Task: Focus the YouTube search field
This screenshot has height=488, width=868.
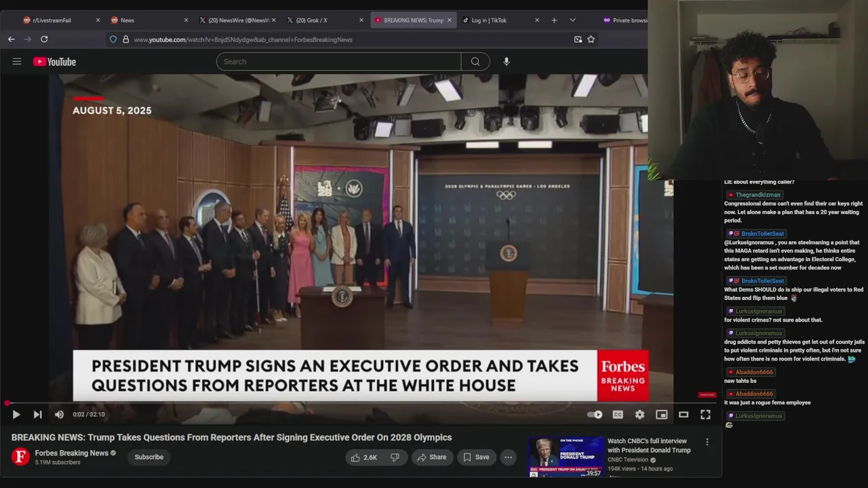Action: [x=338, y=62]
